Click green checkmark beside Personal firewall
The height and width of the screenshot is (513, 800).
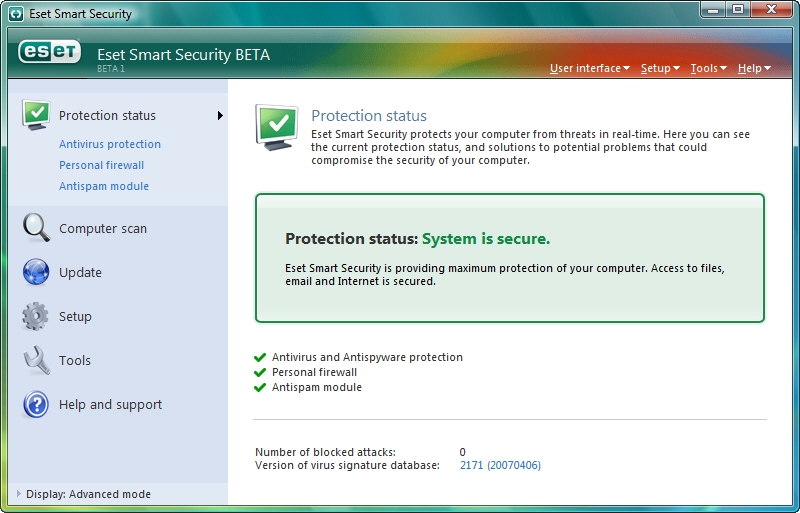click(x=261, y=372)
